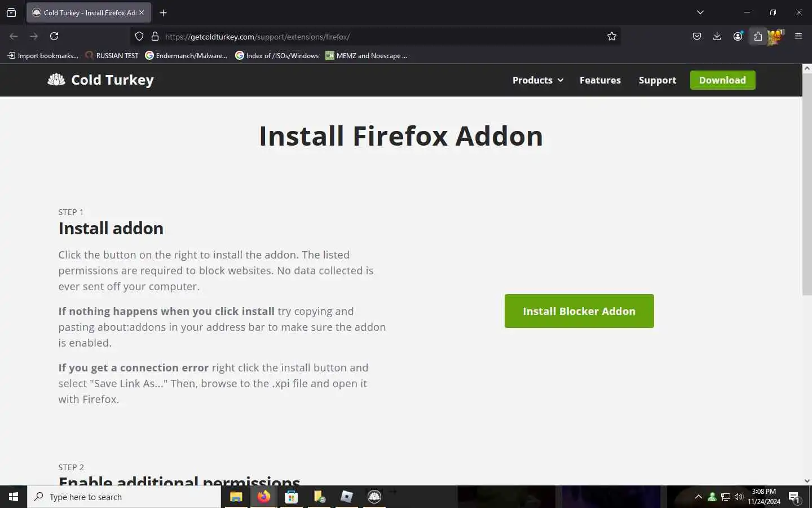
Task: Click the green Download button
Action: point(722,80)
